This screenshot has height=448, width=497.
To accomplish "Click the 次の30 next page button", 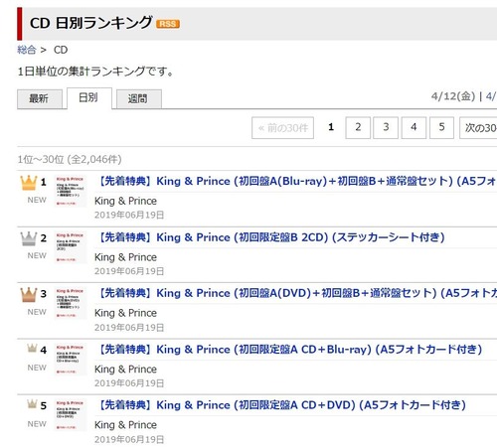I will 478,127.
